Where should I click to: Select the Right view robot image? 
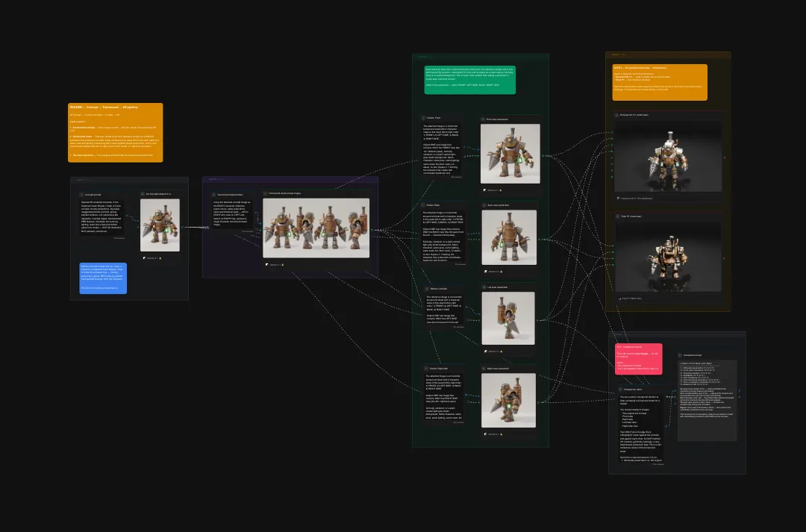508,401
